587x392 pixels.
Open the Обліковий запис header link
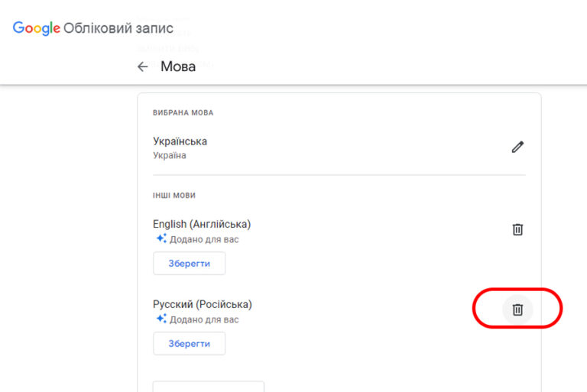(x=118, y=28)
